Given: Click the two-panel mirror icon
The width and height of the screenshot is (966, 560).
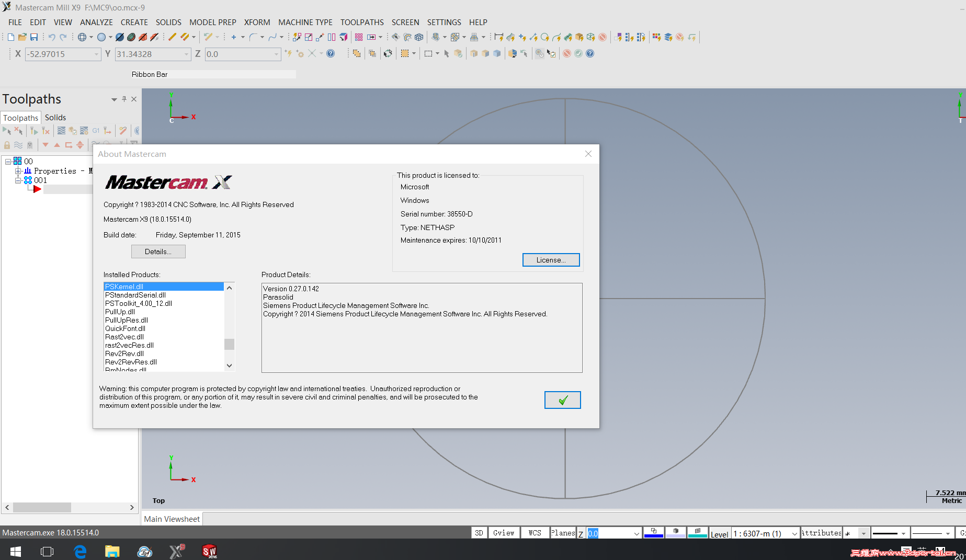Looking at the screenshot, I should click(332, 37).
